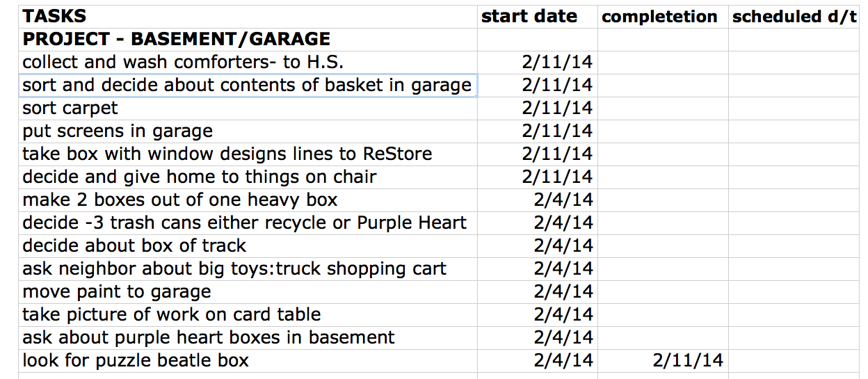Click the 'look for puzzle beatle box' cell
Screen dimensions: 868x379
pyautogui.click(x=248, y=361)
